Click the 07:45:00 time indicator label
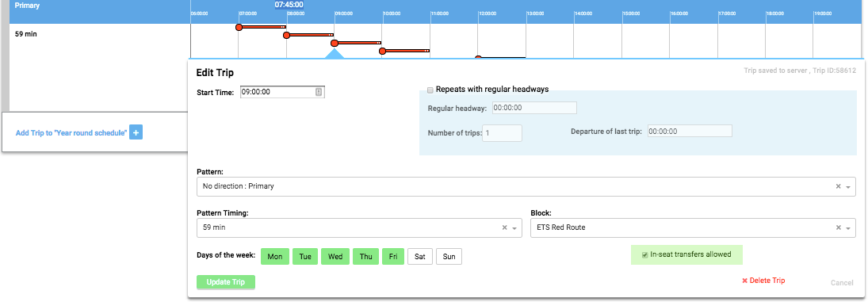Image resolution: width=868 pixels, height=302 pixels. 289,5
